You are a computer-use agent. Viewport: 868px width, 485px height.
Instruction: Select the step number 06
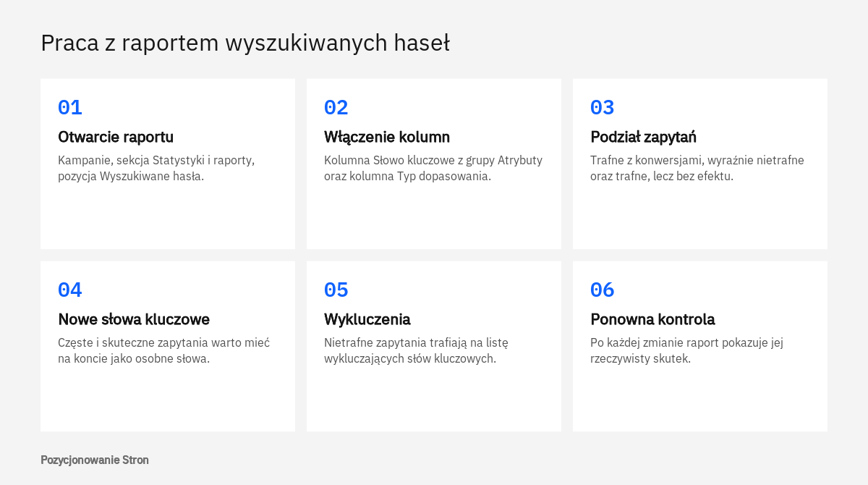(x=603, y=290)
